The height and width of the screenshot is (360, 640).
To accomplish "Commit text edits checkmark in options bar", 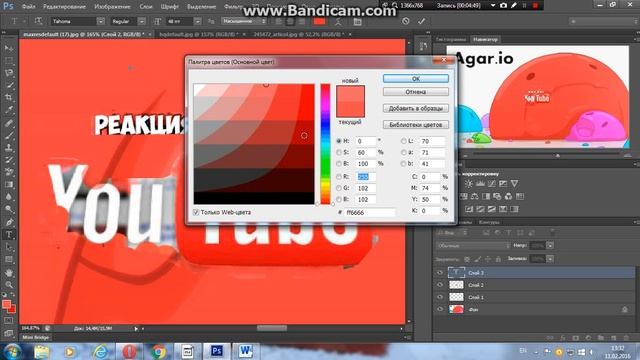I will click(x=421, y=21).
